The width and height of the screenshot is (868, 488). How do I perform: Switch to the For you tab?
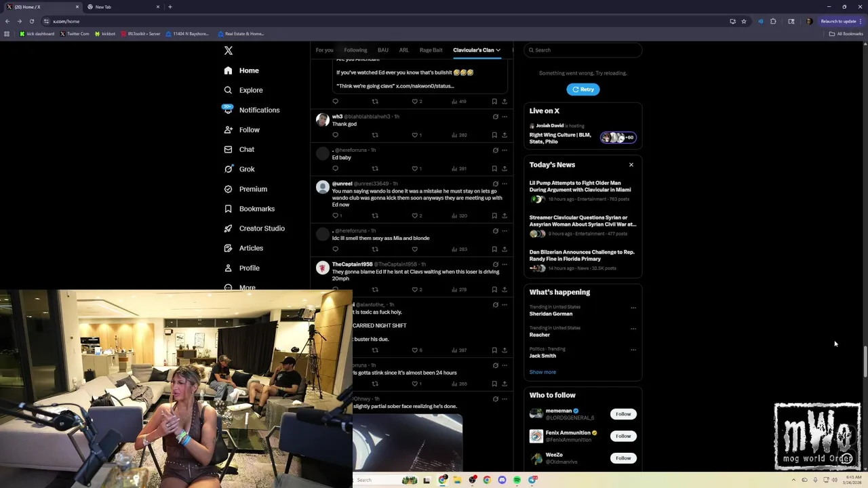324,50
